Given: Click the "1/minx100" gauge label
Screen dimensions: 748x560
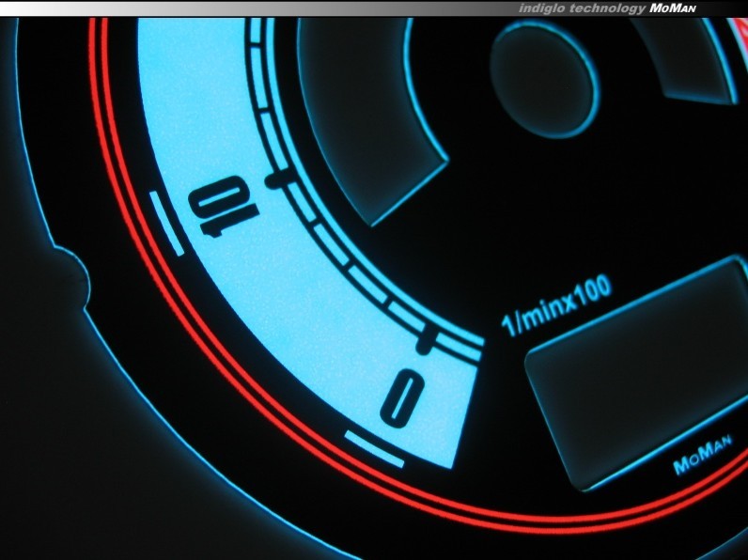Looking at the screenshot, I should point(556,305).
